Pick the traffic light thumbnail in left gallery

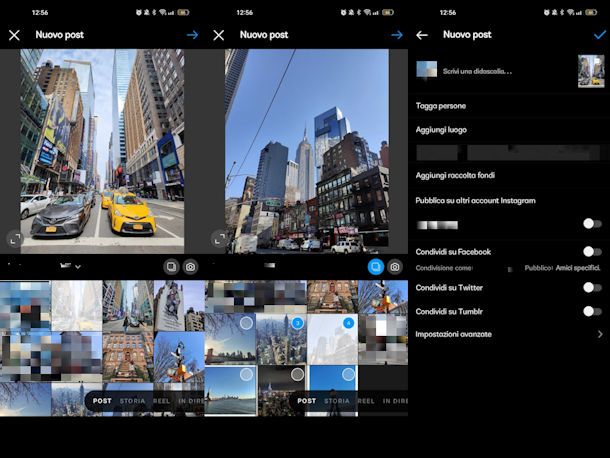[x=179, y=357]
